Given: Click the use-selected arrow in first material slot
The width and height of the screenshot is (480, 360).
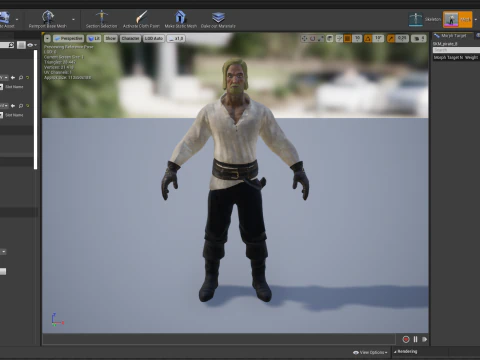Looking at the screenshot, I should (x=13, y=77).
